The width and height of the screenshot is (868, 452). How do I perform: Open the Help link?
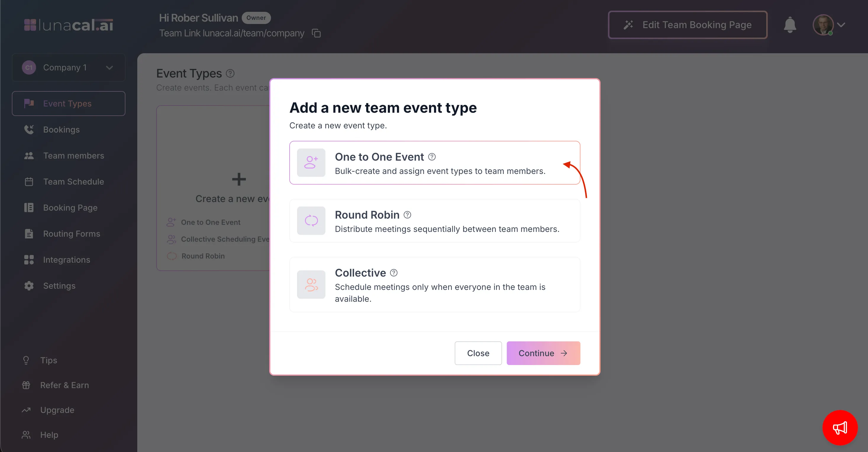point(49,435)
